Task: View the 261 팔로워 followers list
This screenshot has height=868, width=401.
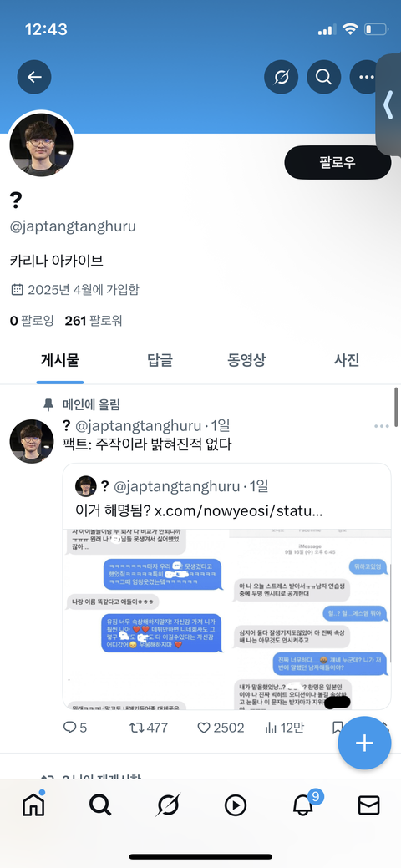Action: [93, 320]
